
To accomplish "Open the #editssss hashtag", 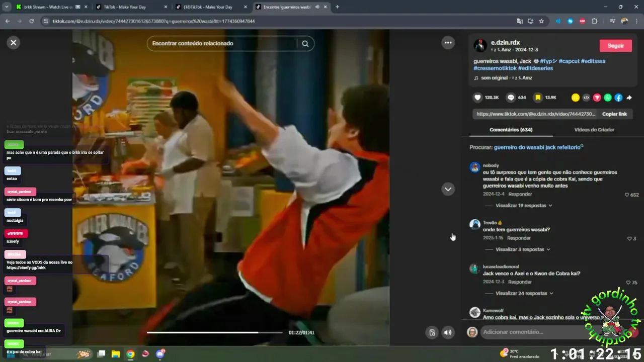I will click(x=593, y=61).
